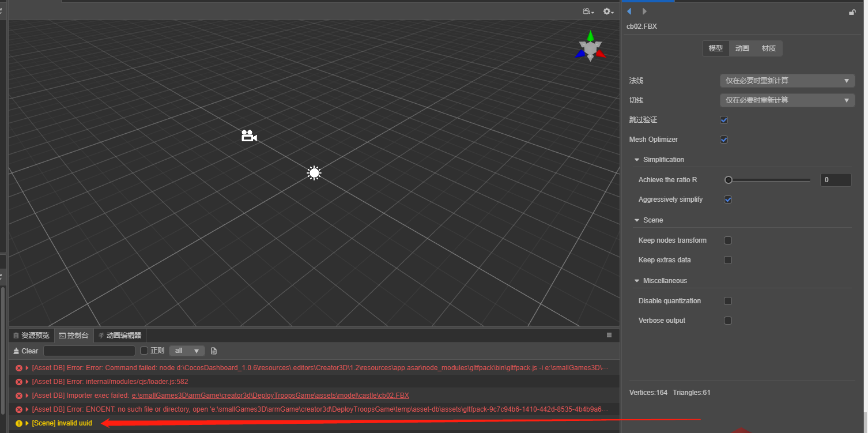Click the Vertices:164 mesh info text
This screenshot has width=868, height=433.
coord(648,393)
